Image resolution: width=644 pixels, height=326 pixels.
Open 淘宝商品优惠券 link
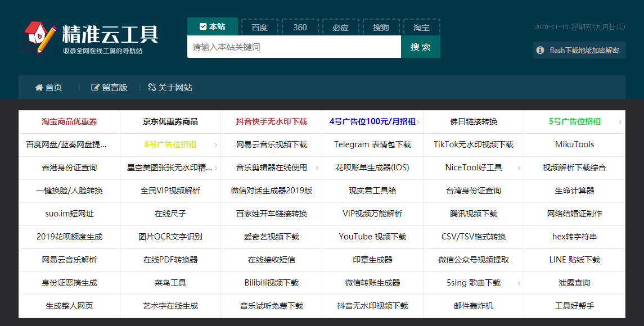[69, 121]
